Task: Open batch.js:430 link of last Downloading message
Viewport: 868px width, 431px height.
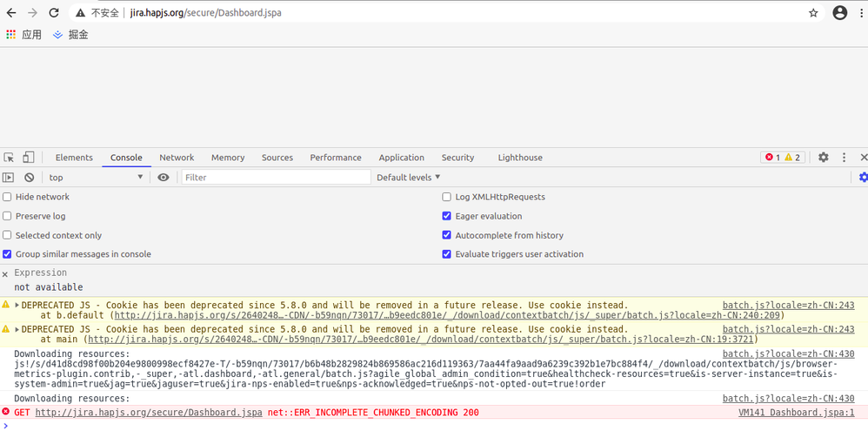Action: [788, 398]
